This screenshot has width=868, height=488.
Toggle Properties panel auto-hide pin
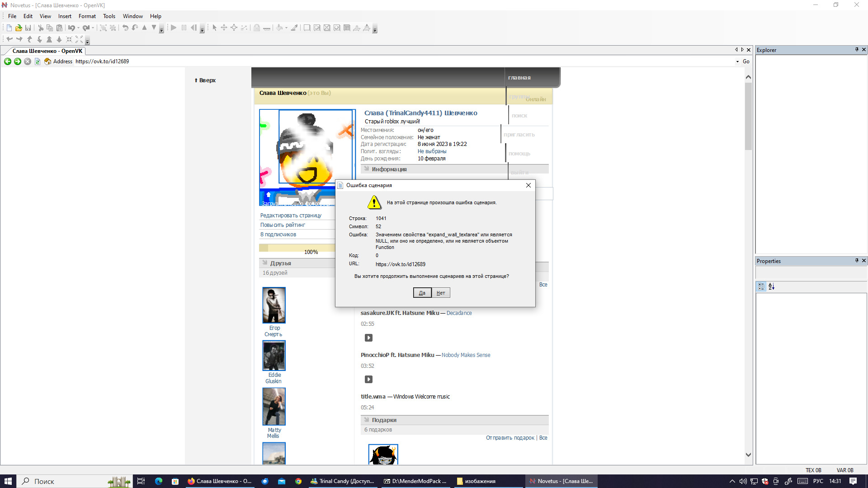point(857,261)
